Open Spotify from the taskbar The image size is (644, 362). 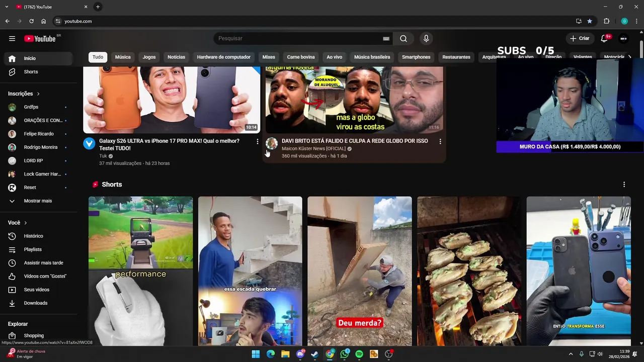359,354
